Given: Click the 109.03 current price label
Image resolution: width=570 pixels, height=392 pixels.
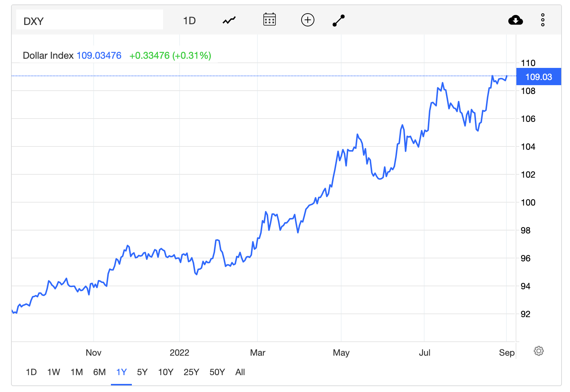Looking at the screenshot, I should [538, 77].
